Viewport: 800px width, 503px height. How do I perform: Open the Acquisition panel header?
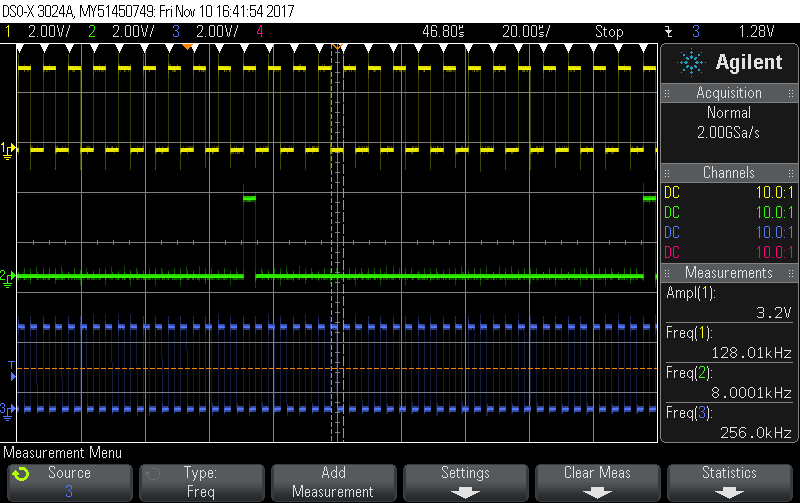729,93
